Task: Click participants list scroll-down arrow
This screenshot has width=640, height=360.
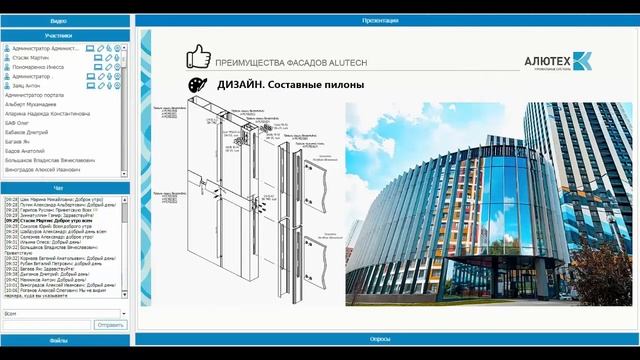Action: tap(124, 174)
